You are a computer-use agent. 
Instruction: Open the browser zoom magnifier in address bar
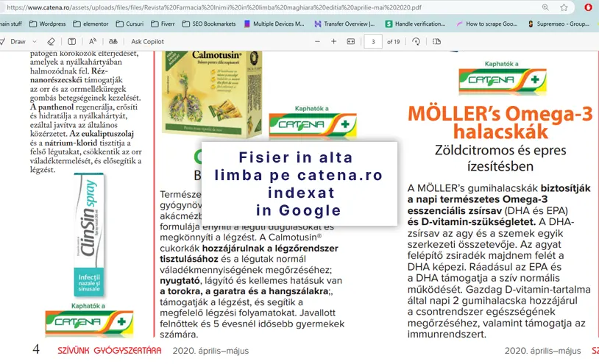coord(545,7)
